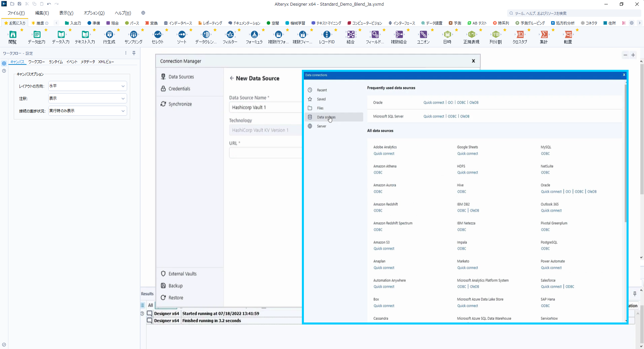Pin the ワークフロー設定 configuration panel
The width and height of the screenshot is (644, 349).
coord(134,53)
